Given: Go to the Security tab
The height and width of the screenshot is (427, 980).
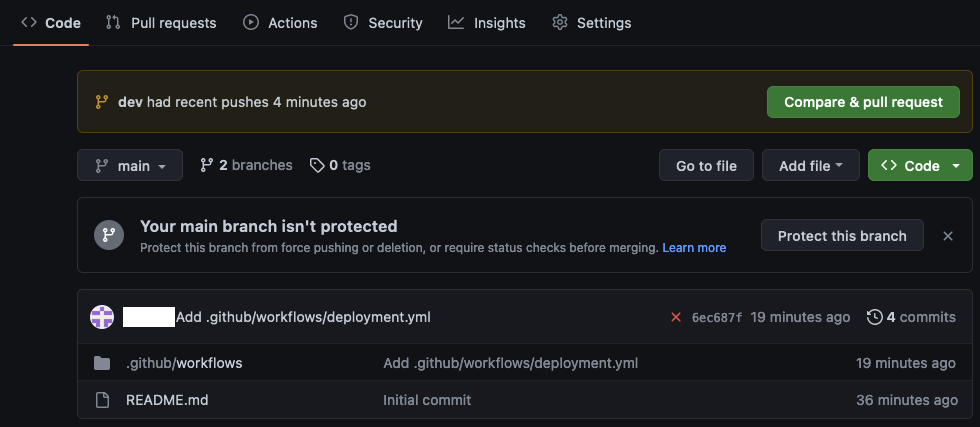Looking at the screenshot, I should click(x=383, y=22).
